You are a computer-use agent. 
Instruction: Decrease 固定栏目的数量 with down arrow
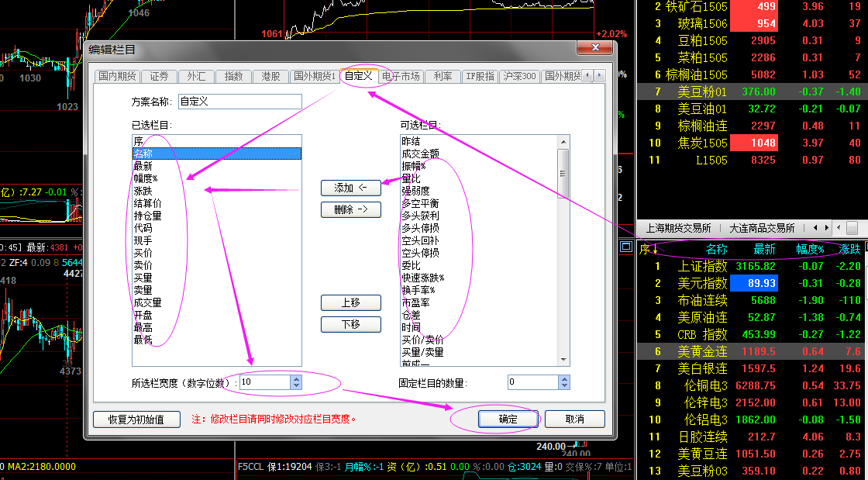(x=563, y=386)
